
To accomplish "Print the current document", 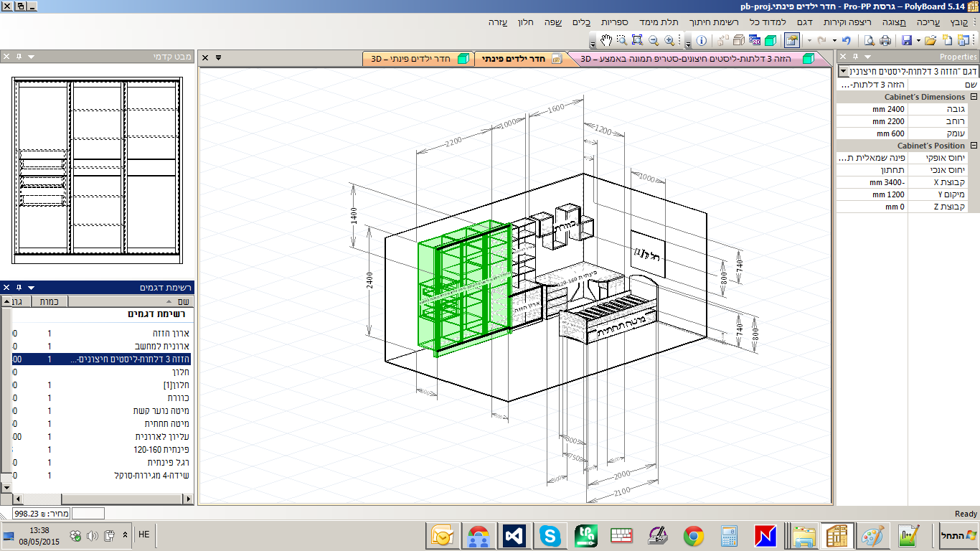I will pyautogui.click(x=885, y=40).
